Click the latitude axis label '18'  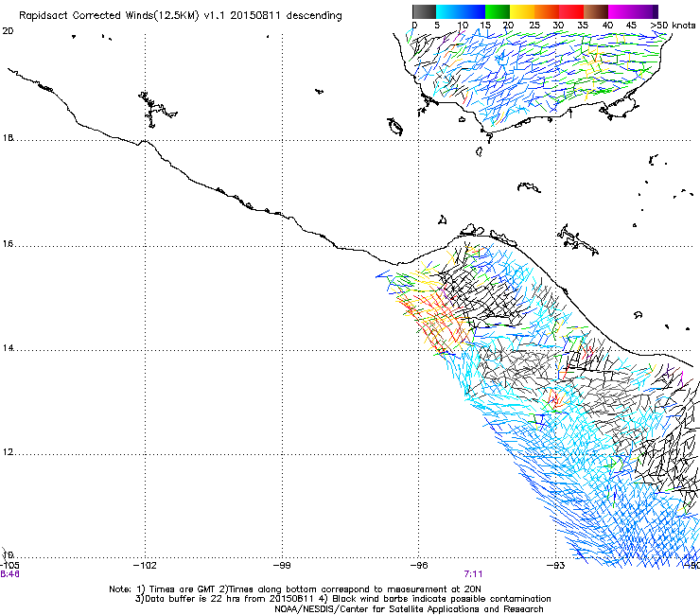[8, 138]
